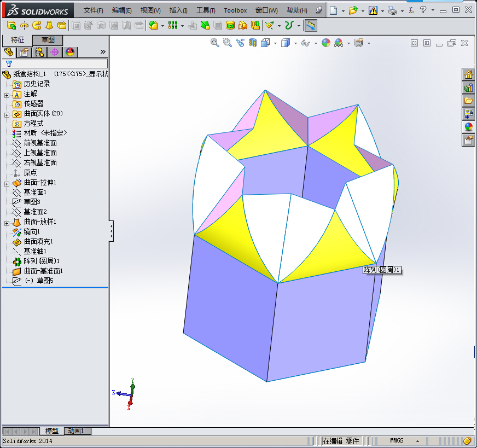Click the Edit Appearance color sphere icon
Screen dimensions: 477x448
click(x=326, y=43)
